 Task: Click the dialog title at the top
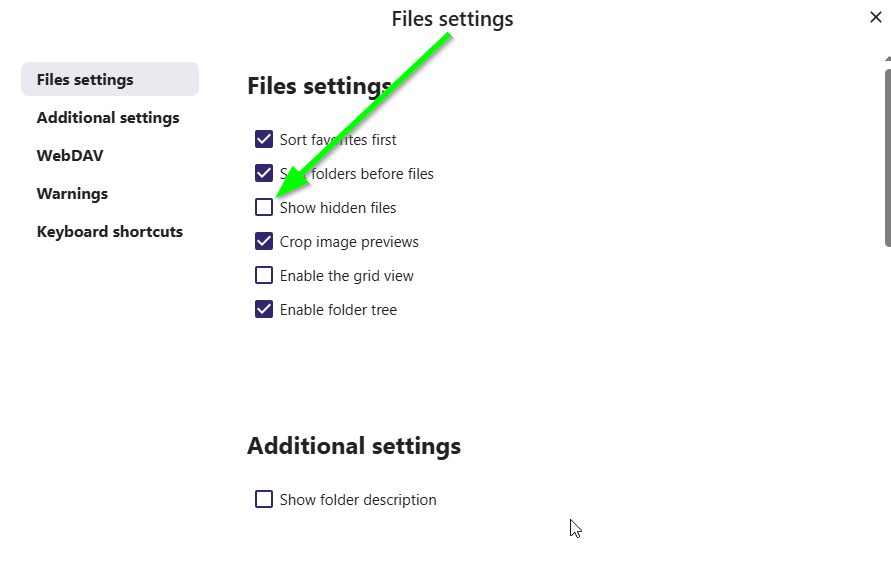pos(452,19)
